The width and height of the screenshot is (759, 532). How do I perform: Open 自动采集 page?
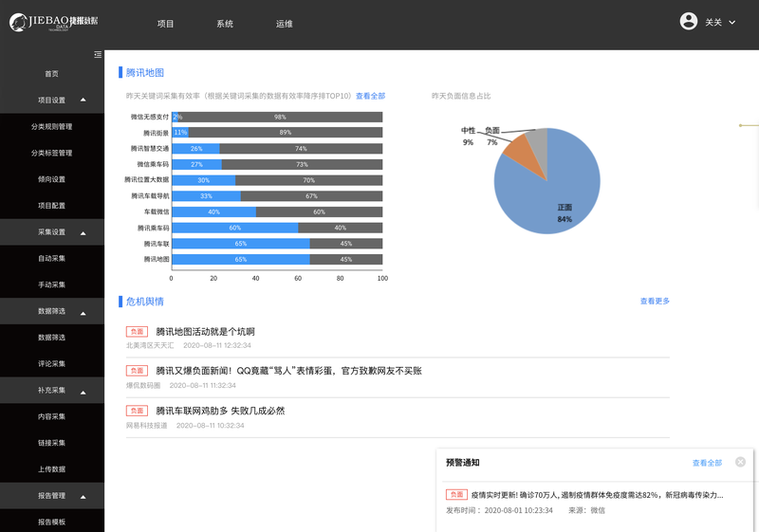(52, 258)
